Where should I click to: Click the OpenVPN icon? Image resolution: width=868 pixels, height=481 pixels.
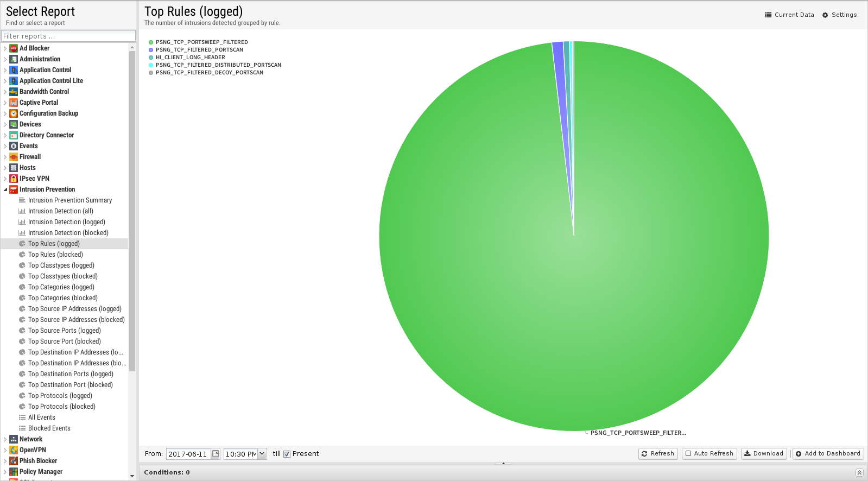[14, 450]
